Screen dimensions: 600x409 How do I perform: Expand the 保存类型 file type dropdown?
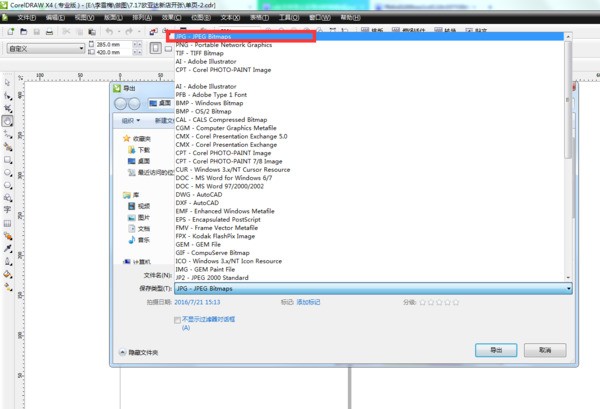pyautogui.click(x=568, y=288)
